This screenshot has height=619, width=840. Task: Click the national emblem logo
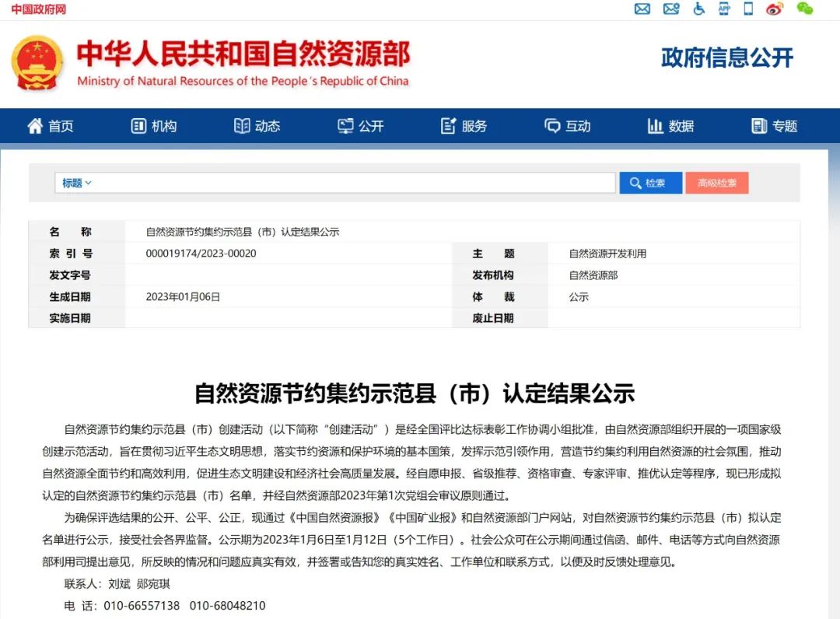[37, 62]
